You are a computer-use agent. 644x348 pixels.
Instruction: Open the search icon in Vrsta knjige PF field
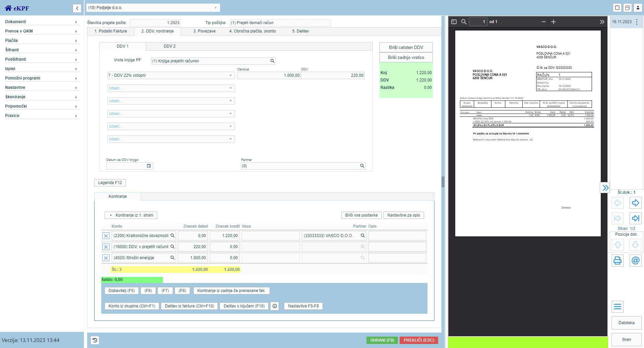point(273,61)
